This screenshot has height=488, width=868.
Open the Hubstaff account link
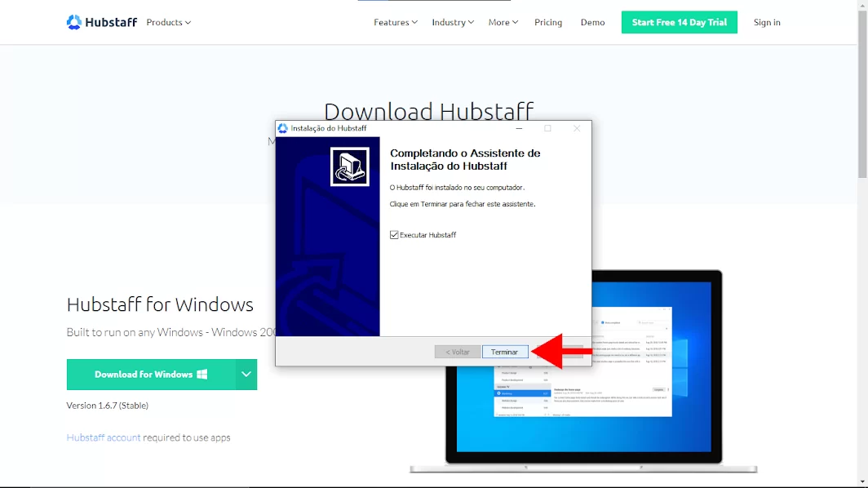[x=104, y=437]
